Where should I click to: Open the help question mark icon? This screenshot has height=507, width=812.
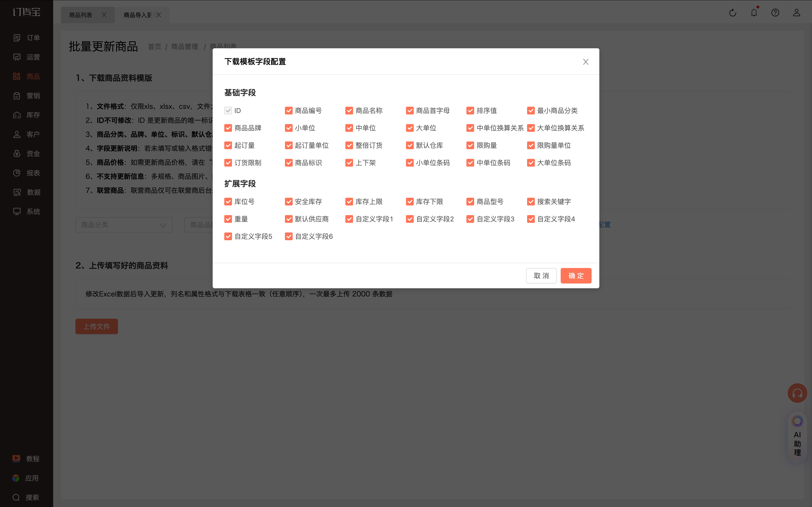(x=775, y=13)
